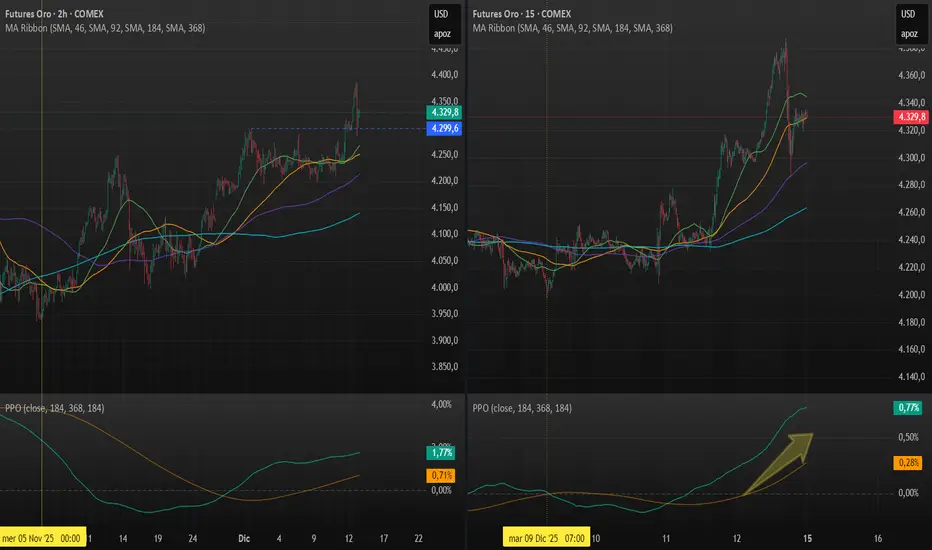Click the apoz unit label on the left chart
The height and width of the screenshot is (550, 932).
[441, 33]
